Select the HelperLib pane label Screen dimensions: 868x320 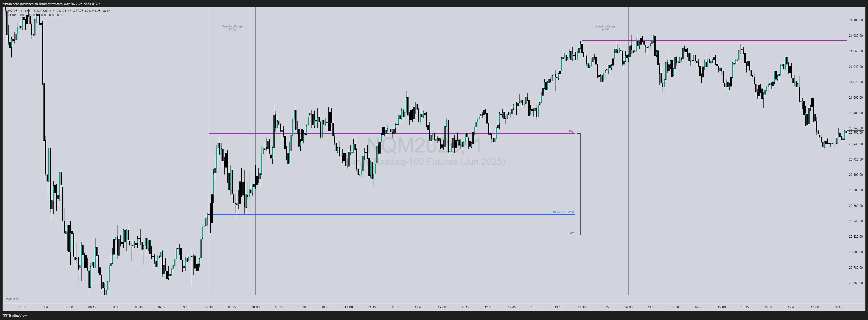point(11,299)
